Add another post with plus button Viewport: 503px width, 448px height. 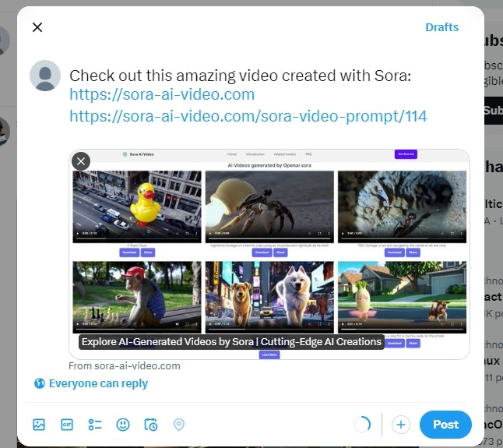tap(401, 425)
